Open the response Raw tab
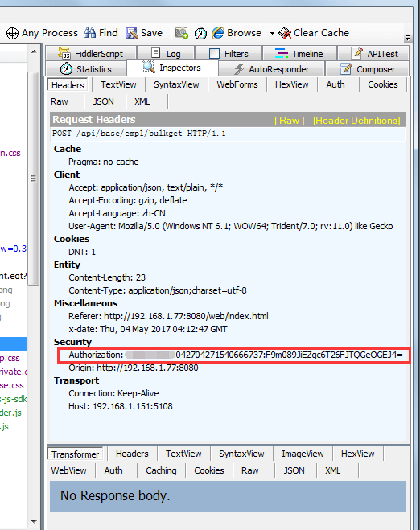Screen dimensions: 420x530 250,470
